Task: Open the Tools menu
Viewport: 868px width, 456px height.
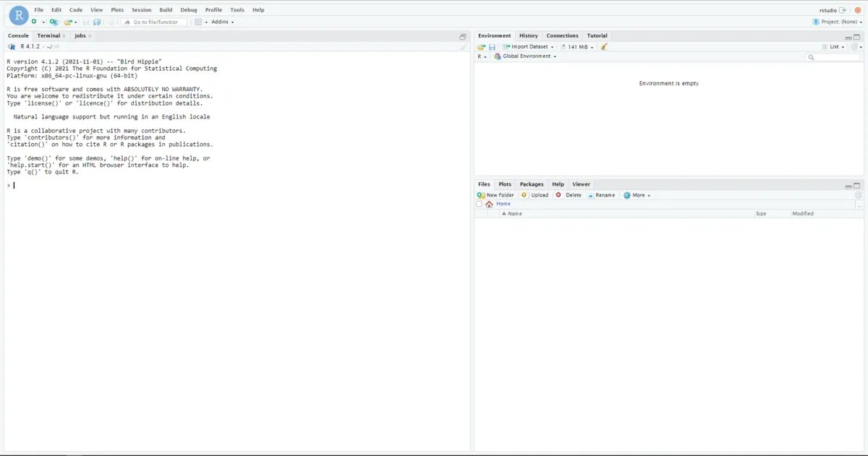Action: 237,10
